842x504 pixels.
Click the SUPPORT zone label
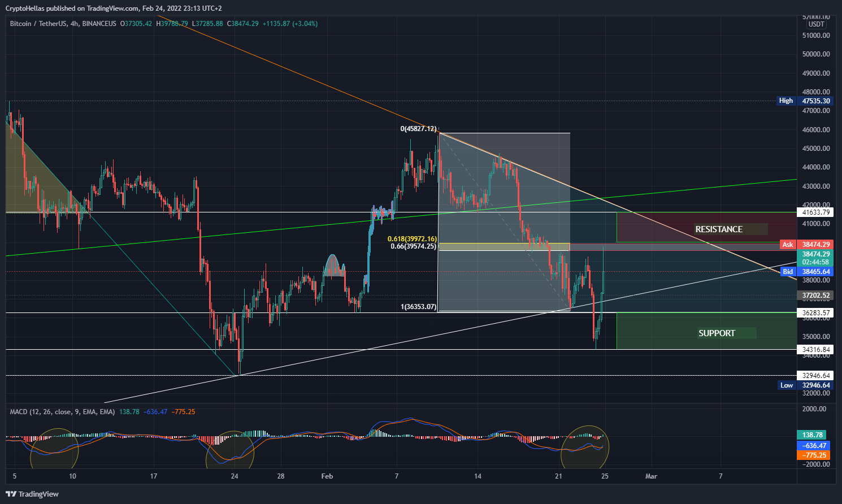717,333
